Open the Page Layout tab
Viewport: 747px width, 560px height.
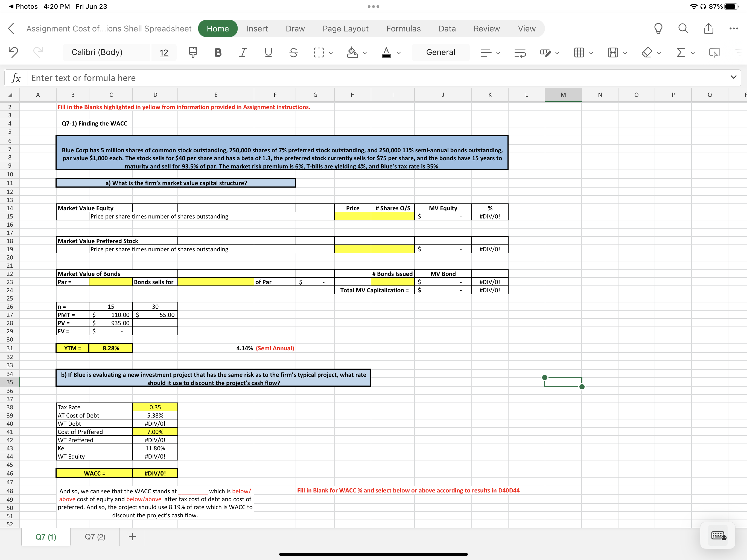coord(345,29)
